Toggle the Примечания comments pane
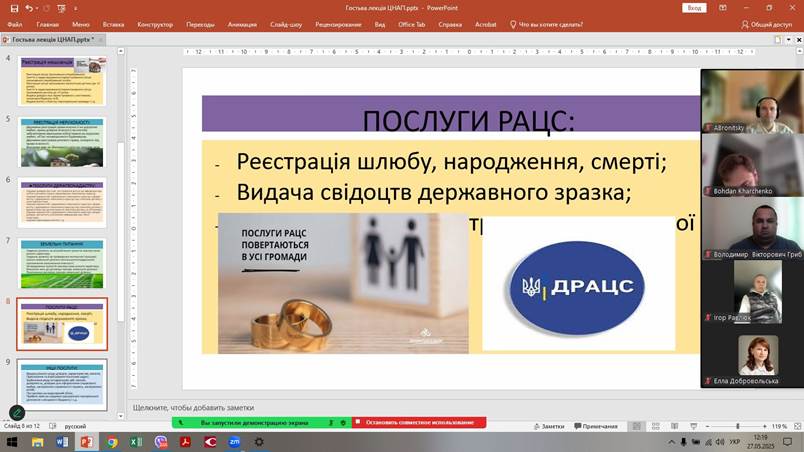 pyautogui.click(x=596, y=426)
